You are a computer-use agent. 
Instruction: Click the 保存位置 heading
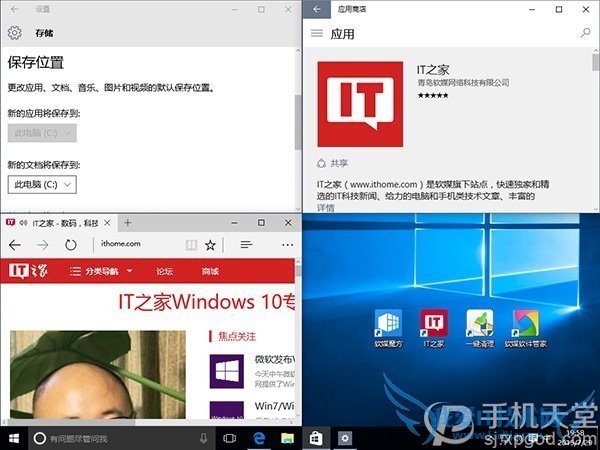[36, 62]
